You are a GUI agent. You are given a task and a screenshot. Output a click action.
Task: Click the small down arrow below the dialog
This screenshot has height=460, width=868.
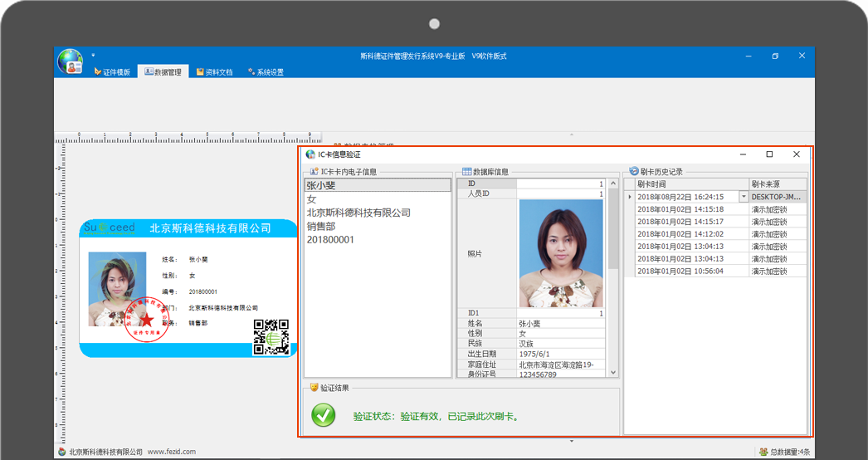572,442
